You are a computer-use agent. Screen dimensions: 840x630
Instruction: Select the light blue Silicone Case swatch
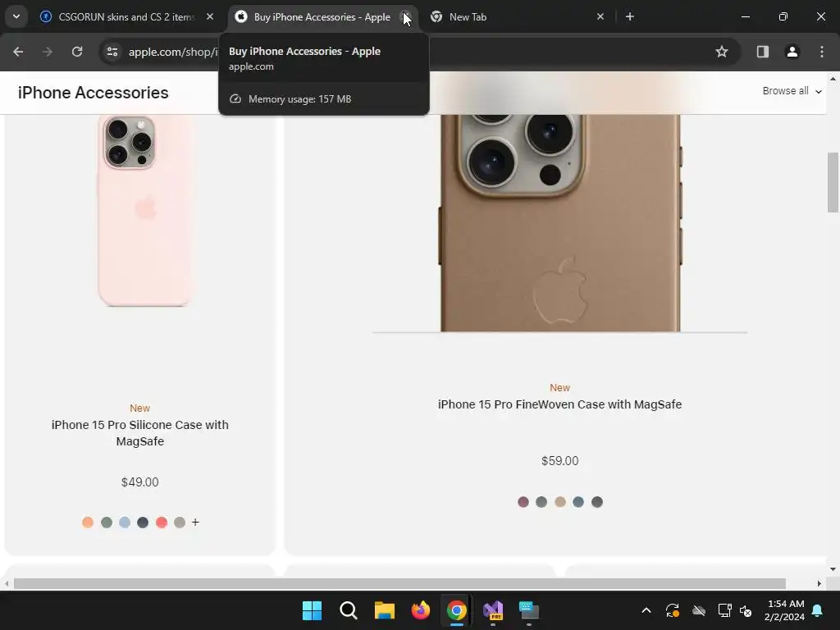125,523
